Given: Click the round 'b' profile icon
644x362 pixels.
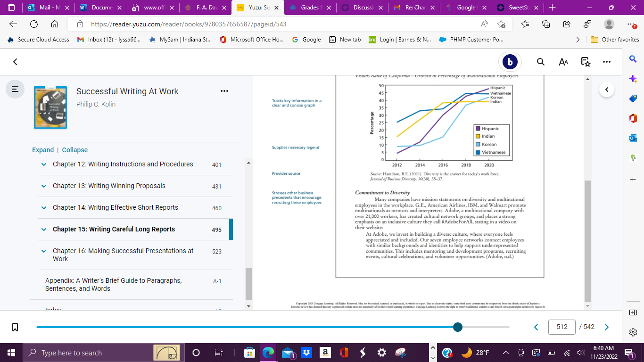Looking at the screenshot, I should 510,62.
